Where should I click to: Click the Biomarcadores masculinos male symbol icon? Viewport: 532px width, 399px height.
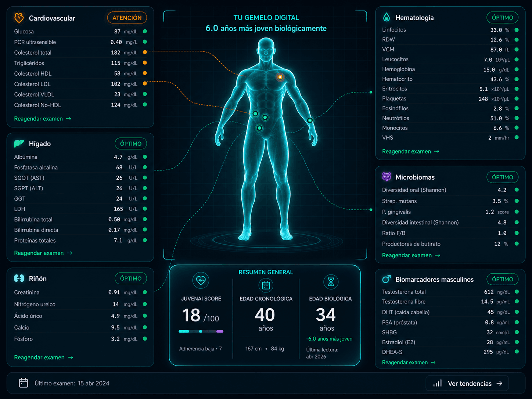(x=386, y=279)
